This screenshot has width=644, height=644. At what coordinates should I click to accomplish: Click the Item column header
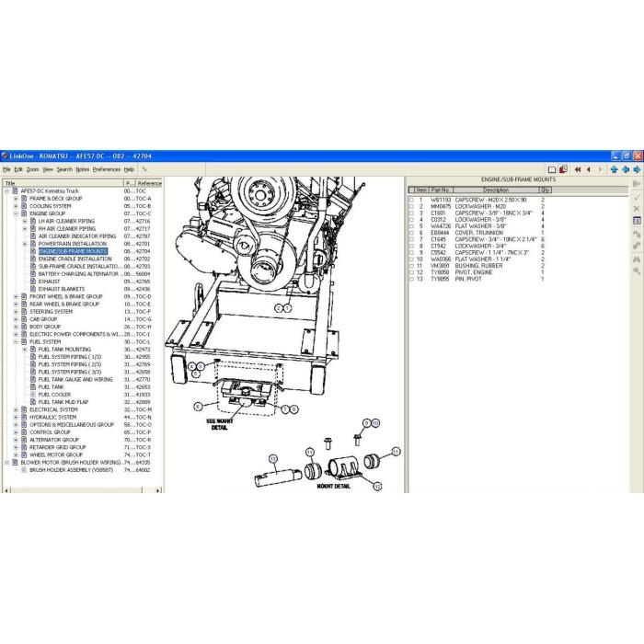tap(420, 190)
